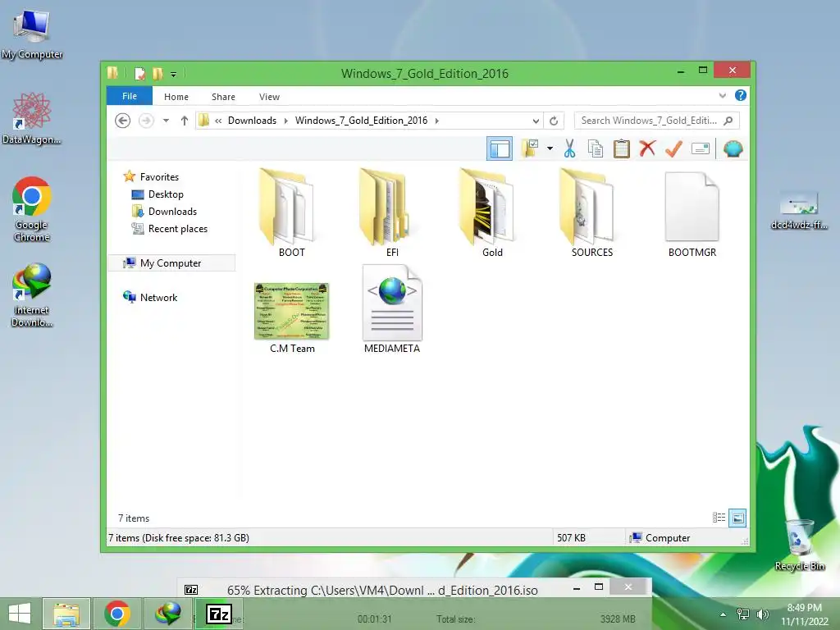Click the red X Delete icon
Screen dimensions: 840x630
(647, 148)
